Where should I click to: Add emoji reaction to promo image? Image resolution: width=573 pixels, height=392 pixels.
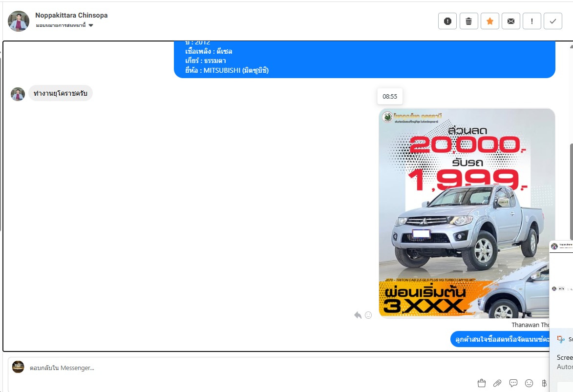(x=368, y=315)
